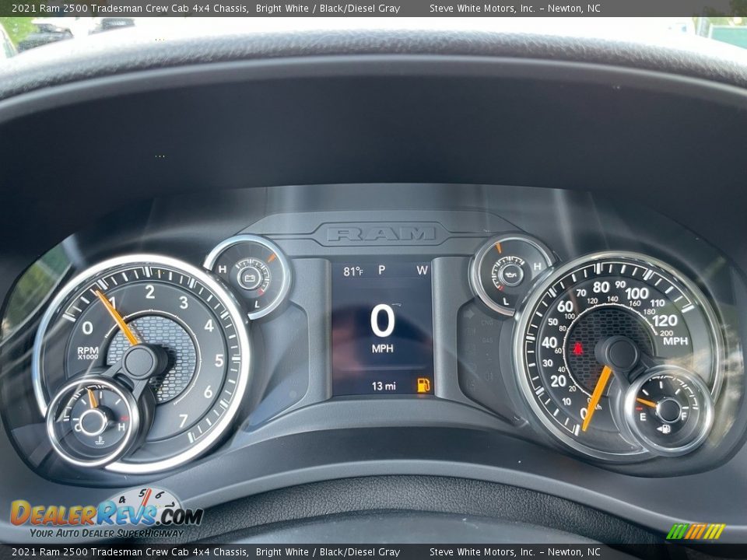Viewport: 747px width, 560px height.
Task: Click the coolant temperature icon below the tachometer
Action: (x=100, y=441)
